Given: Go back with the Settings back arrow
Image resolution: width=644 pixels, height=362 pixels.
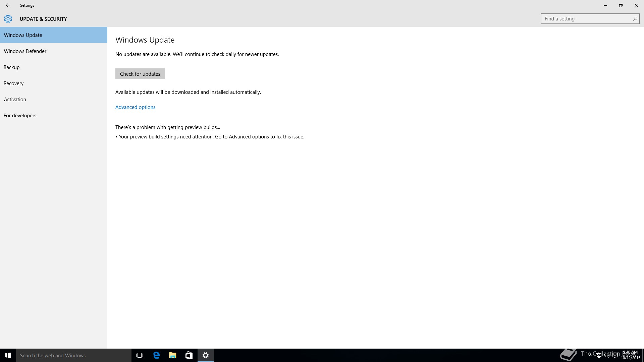Looking at the screenshot, I should point(8,5).
